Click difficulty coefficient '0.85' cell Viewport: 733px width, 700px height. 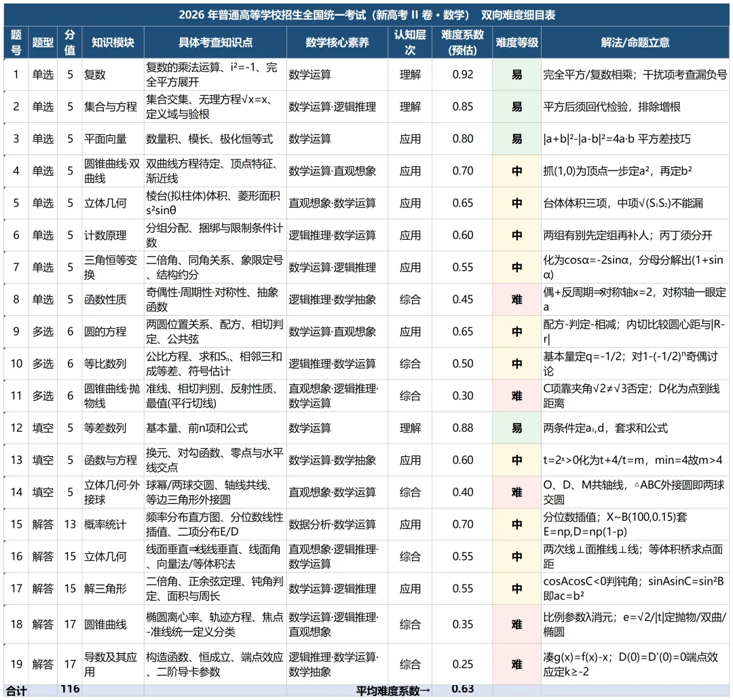[x=462, y=107]
